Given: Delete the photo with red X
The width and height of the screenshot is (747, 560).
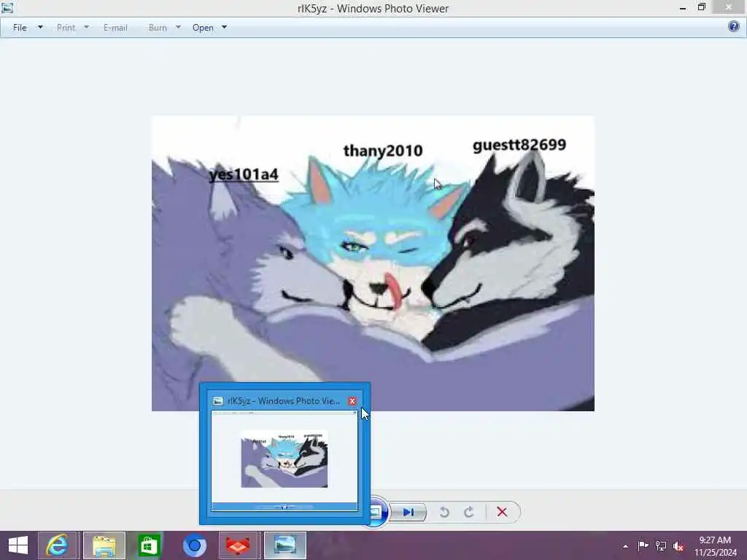Looking at the screenshot, I should tap(502, 512).
